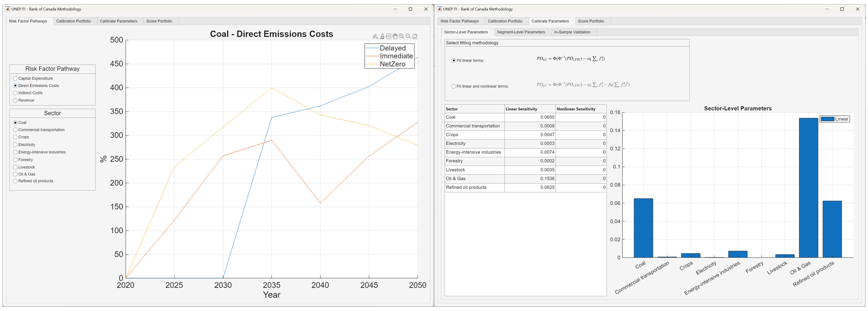Click the export axes icon above chart

[x=375, y=36]
